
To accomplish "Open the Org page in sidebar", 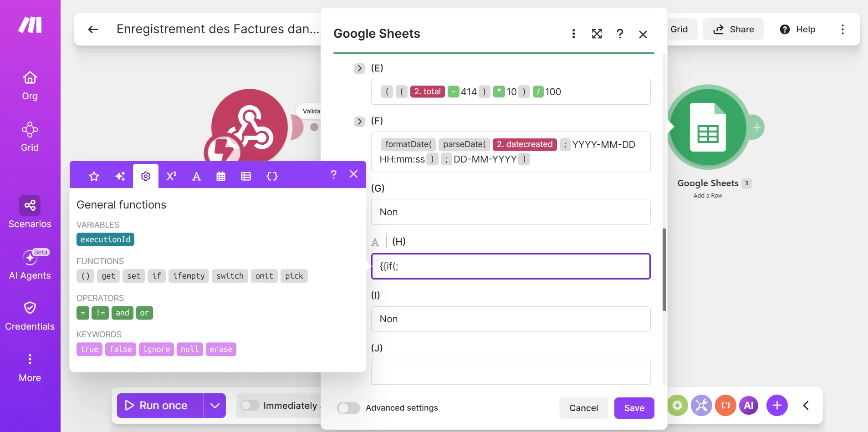I will (30, 86).
